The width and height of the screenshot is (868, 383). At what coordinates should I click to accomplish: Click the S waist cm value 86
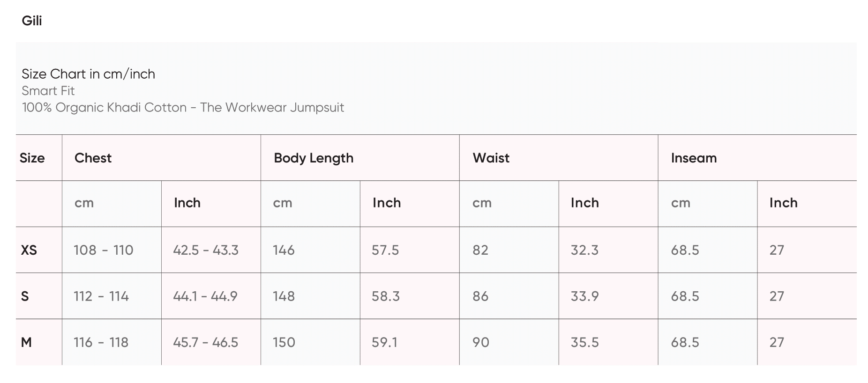pos(480,296)
